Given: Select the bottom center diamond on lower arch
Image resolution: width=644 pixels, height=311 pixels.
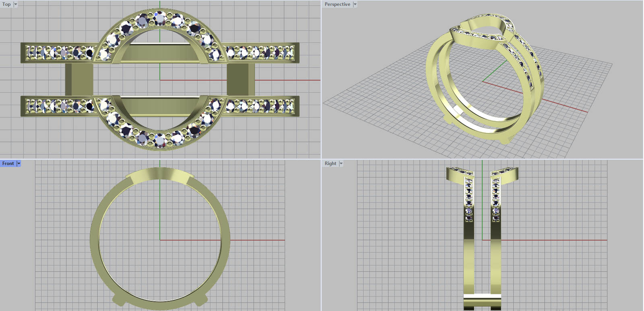Looking at the screenshot, I should coord(160,141).
